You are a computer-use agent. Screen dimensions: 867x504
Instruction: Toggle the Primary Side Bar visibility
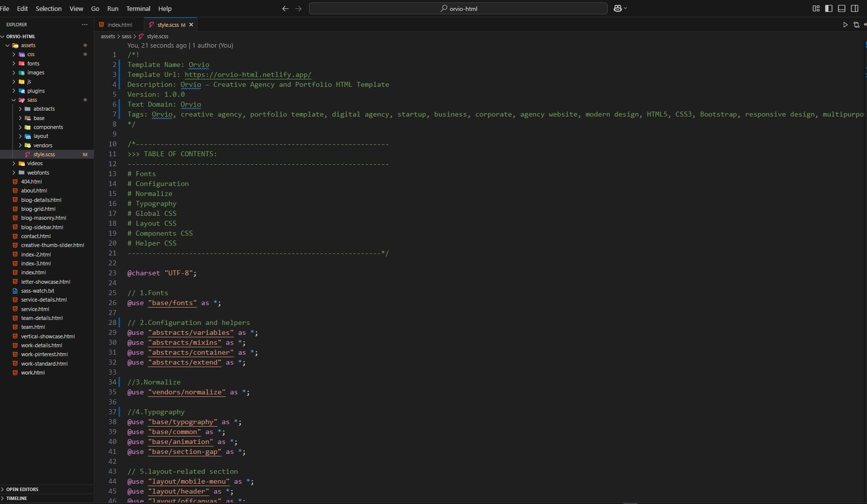pyautogui.click(x=829, y=8)
